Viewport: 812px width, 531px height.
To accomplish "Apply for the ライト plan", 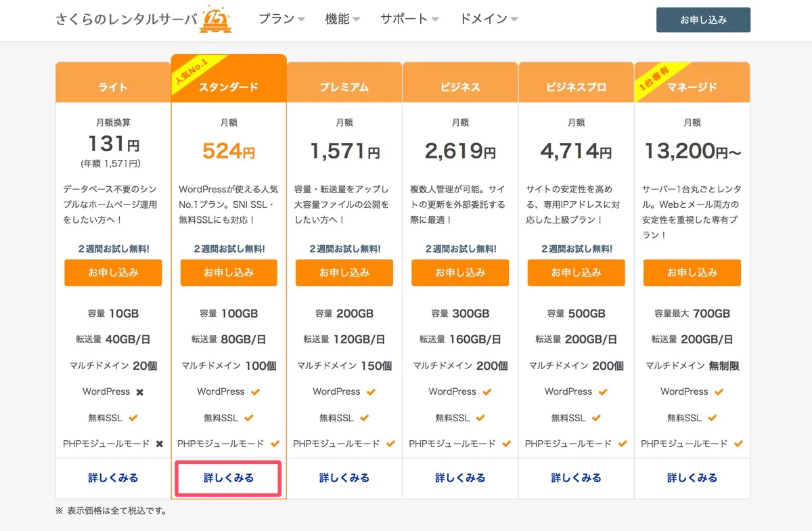I will click(x=113, y=272).
